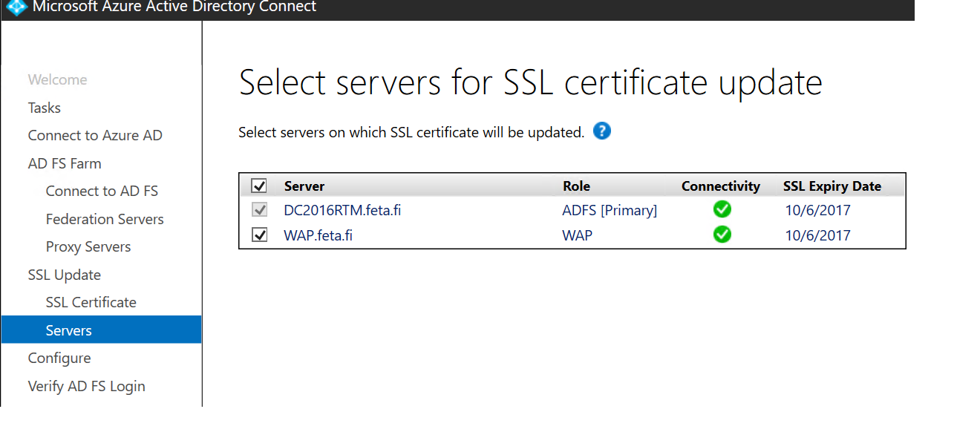
Task: Sort by the Connectivity column header
Action: click(721, 186)
